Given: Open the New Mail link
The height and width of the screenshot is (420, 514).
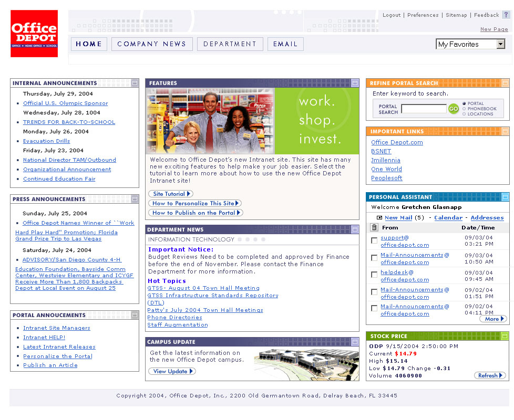Looking at the screenshot, I should 398,218.
